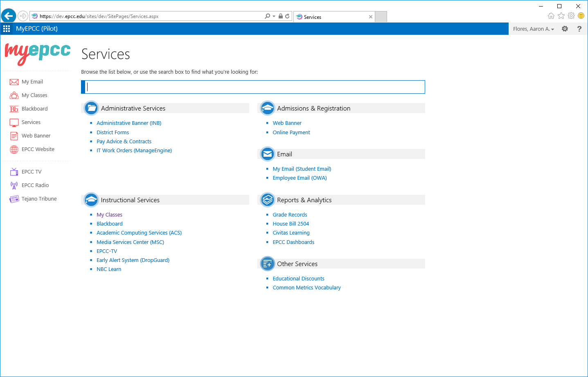Open Civitas Learning link
Viewport: 588px width, 377px height.
point(291,233)
